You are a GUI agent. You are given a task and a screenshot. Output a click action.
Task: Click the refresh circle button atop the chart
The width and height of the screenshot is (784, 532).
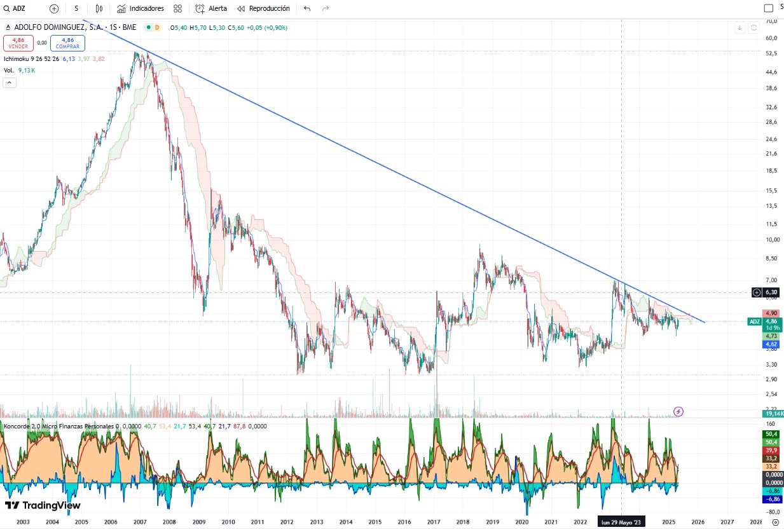[x=753, y=27]
